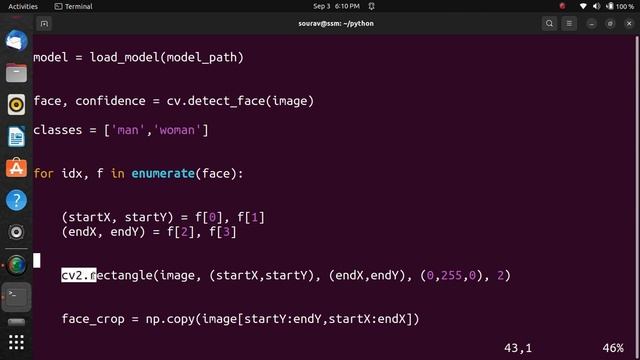Click cv.detect_face(image) call

pyautogui.click(x=240, y=101)
